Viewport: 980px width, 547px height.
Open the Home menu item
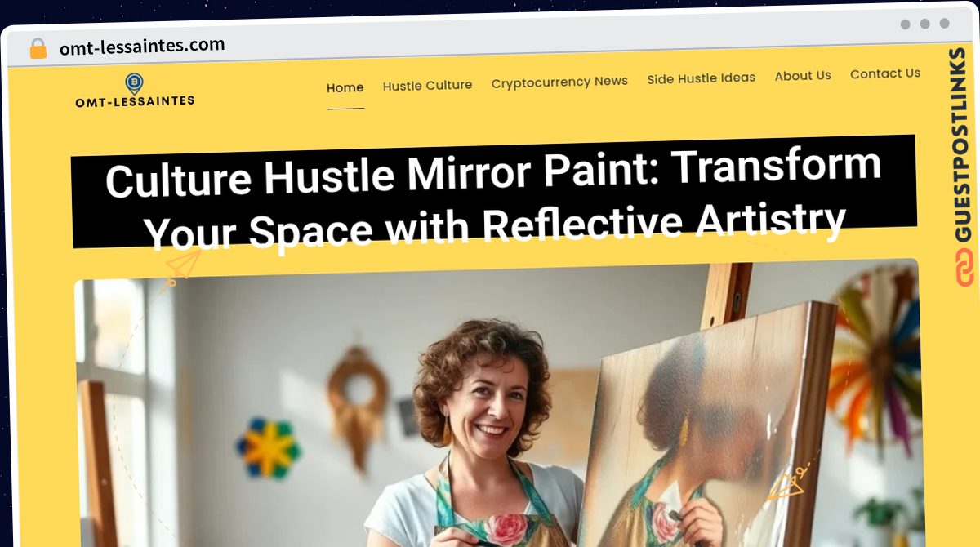[345, 87]
